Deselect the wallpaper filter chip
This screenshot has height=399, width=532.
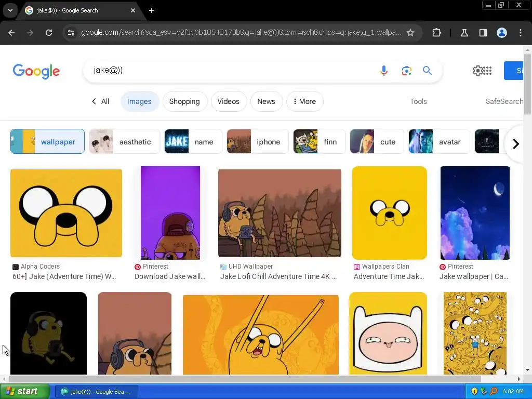coord(47,141)
